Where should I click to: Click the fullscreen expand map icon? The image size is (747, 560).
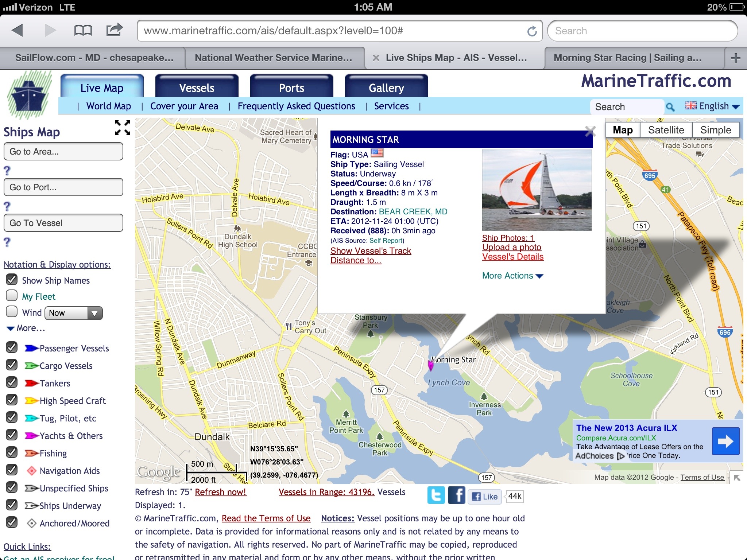(x=122, y=128)
